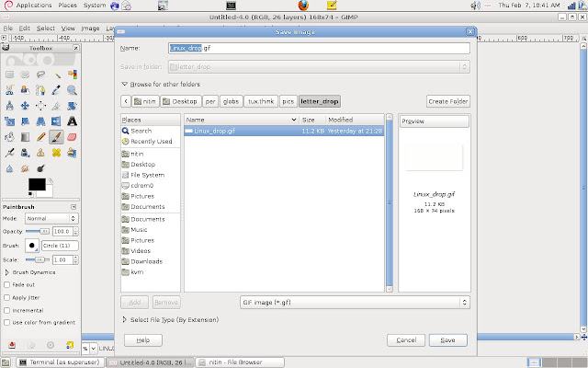Screen dimensions: 588x368
Task: Open the GIMP File menu
Action: point(8,29)
